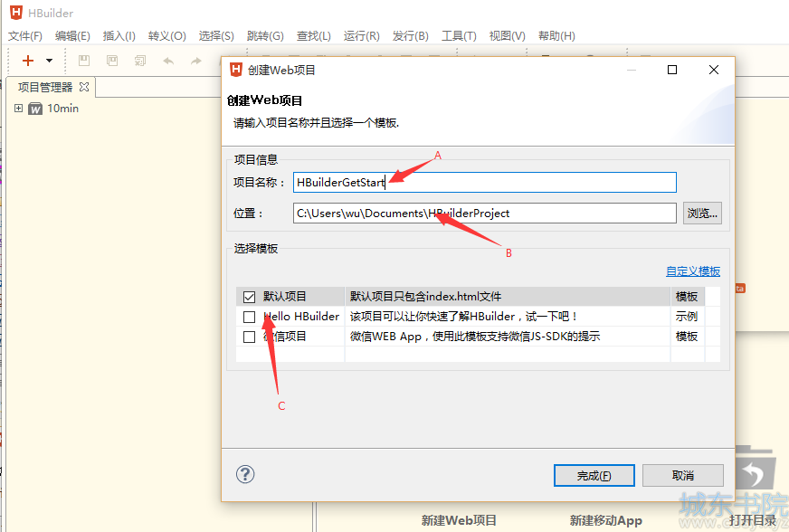789x532 pixels.
Task: Click the Save All toolbar icon
Action: point(140,61)
